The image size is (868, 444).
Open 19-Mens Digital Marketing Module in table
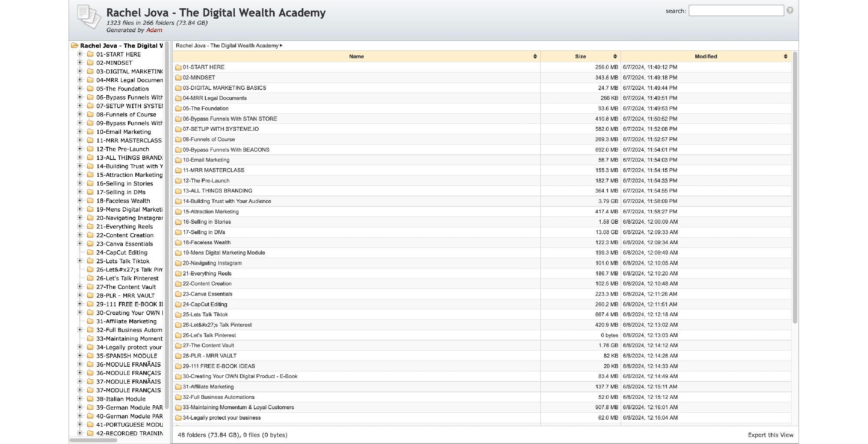click(224, 253)
